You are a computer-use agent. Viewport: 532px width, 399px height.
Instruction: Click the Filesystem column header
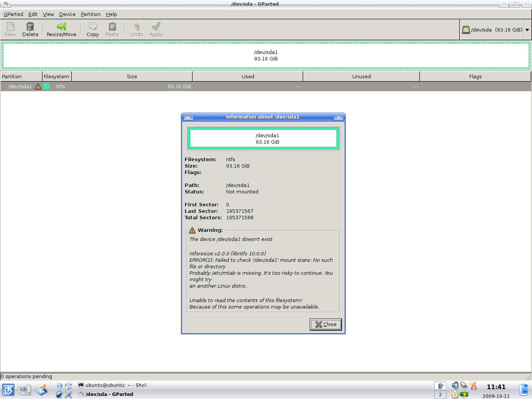coord(57,76)
